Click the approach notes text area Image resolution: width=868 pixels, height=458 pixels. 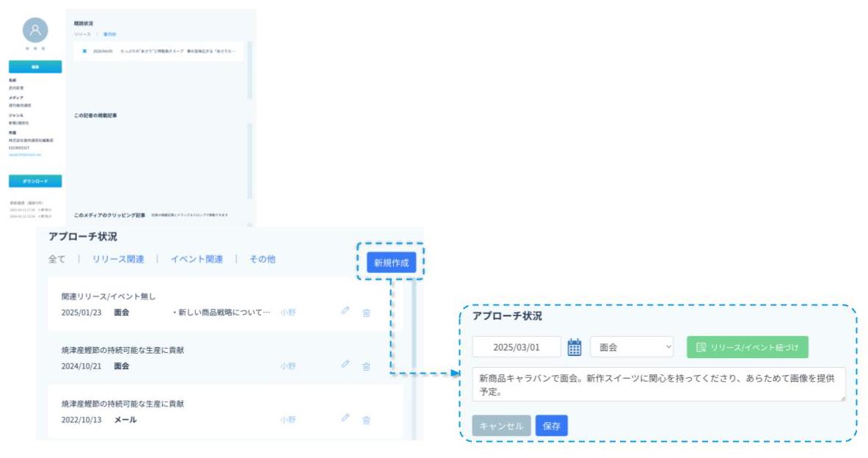click(658, 384)
